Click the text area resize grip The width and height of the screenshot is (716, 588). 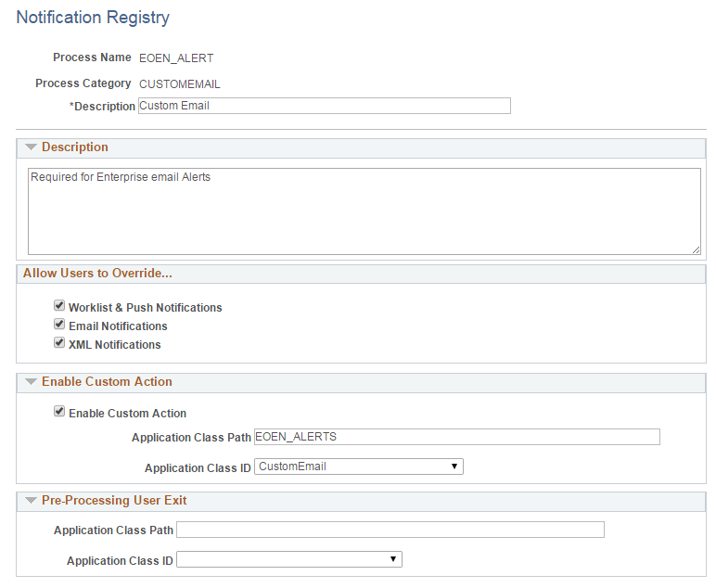pyautogui.click(x=696, y=249)
